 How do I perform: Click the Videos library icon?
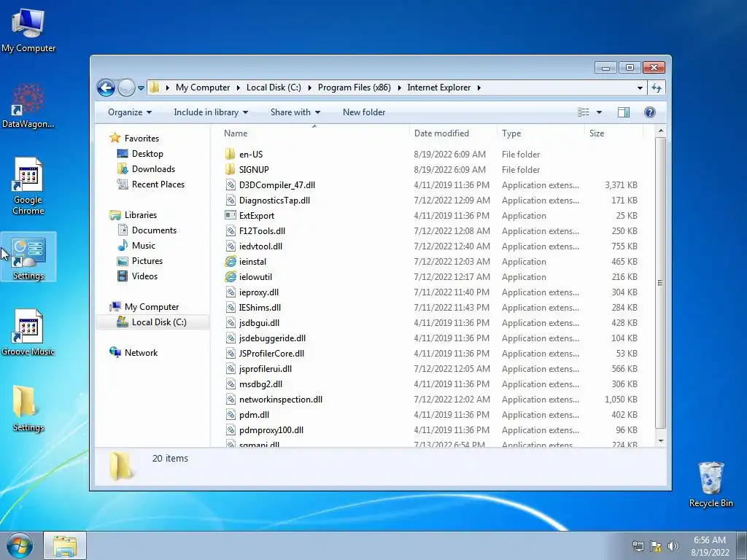(x=123, y=276)
